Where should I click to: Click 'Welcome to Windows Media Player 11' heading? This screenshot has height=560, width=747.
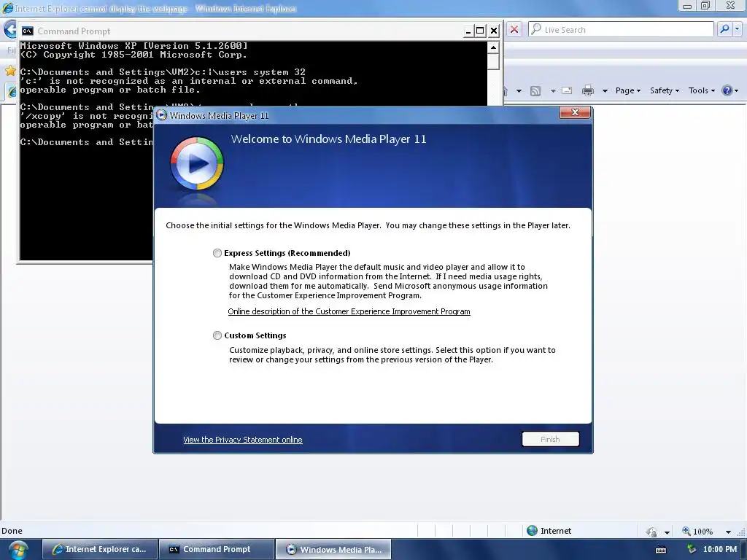coord(329,139)
